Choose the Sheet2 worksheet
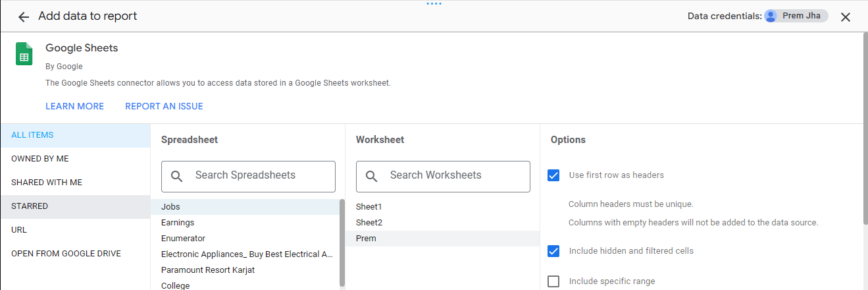The width and height of the screenshot is (868, 290). pyautogui.click(x=442, y=223)
